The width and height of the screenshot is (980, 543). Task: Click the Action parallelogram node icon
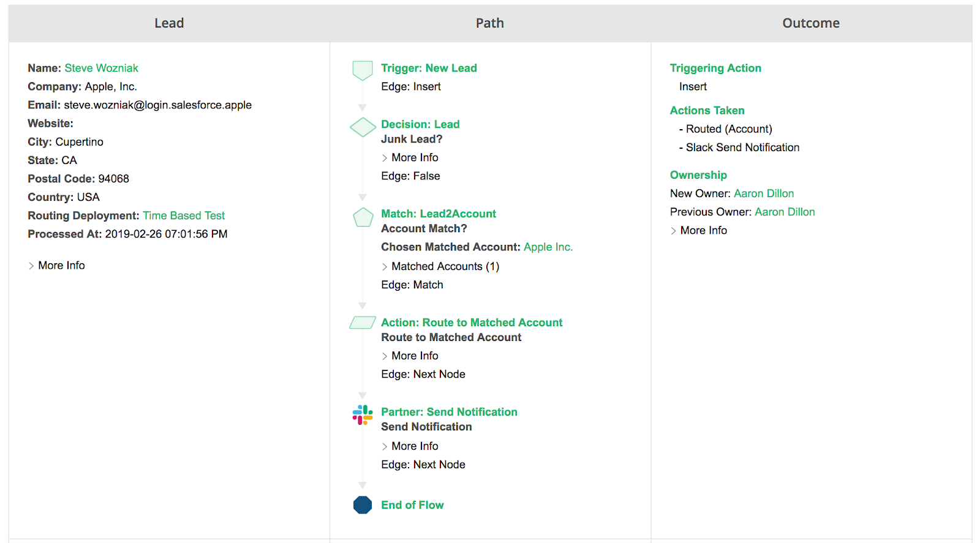pos(363,323)
